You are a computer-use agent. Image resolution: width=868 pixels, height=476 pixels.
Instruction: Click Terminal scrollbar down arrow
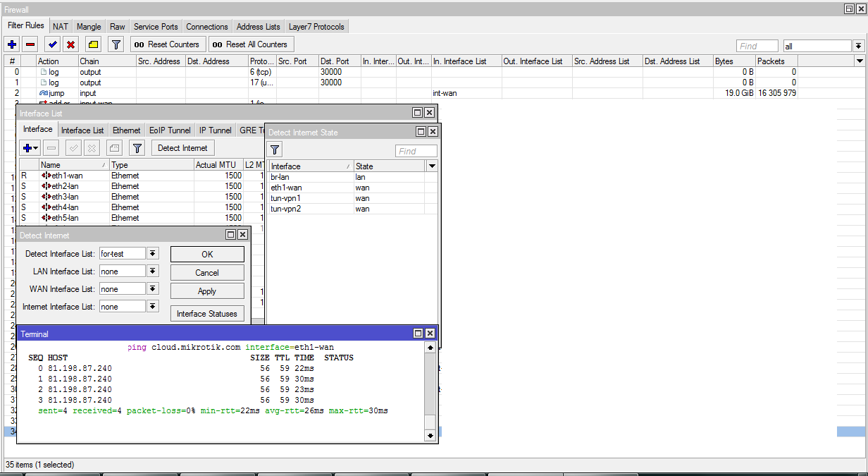(430, 436)
